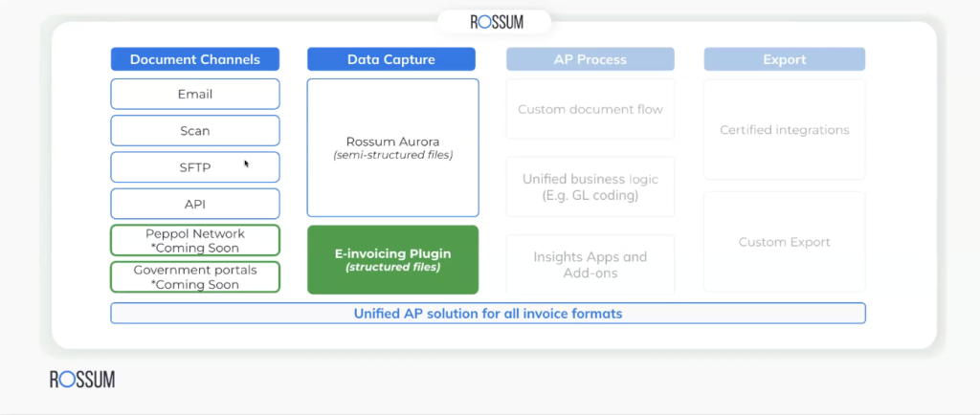Select the API channel box
The height and width of the screenshot is (415, 980).
pyautogui.click(x=195, y=204)
